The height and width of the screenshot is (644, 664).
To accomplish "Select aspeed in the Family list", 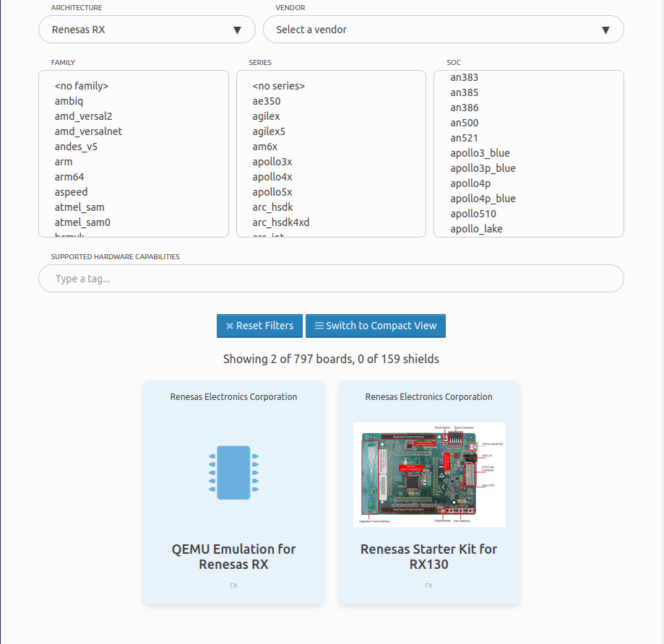I will [x=71, y=192].
